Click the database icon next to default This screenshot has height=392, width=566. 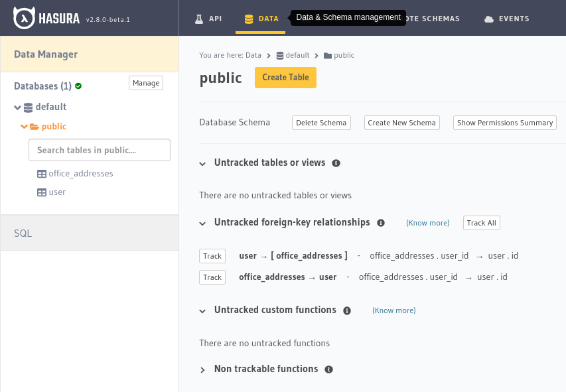[x=27, y=107]
